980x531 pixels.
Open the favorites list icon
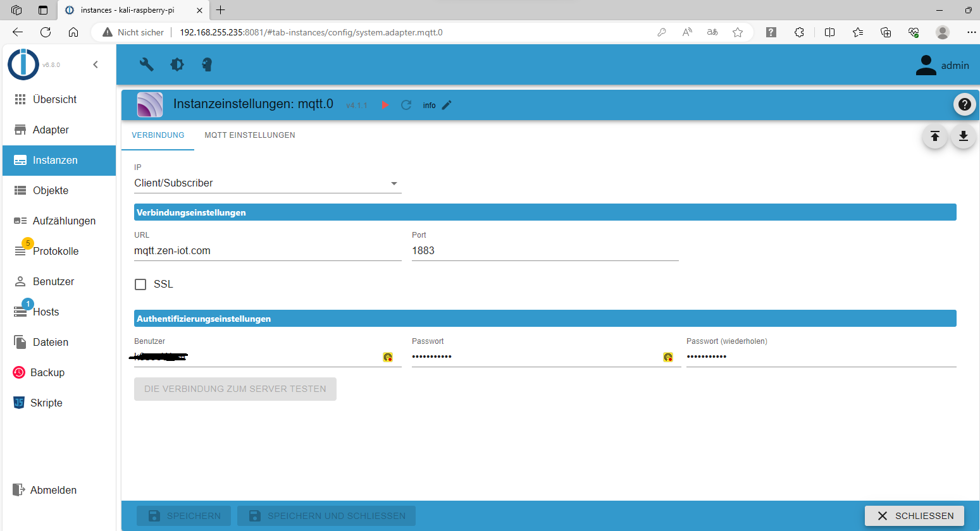click(x=858, y=32)
